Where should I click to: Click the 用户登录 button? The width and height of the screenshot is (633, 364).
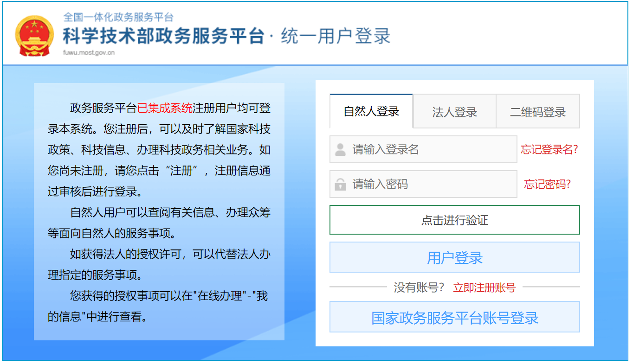(455, 257)
